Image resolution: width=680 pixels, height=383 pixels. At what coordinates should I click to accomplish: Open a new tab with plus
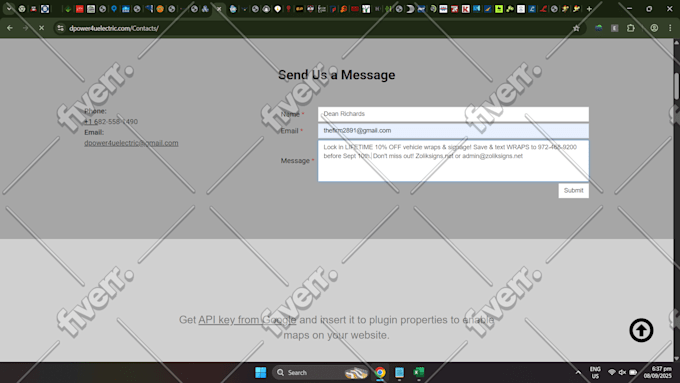(x=589, y=9)
